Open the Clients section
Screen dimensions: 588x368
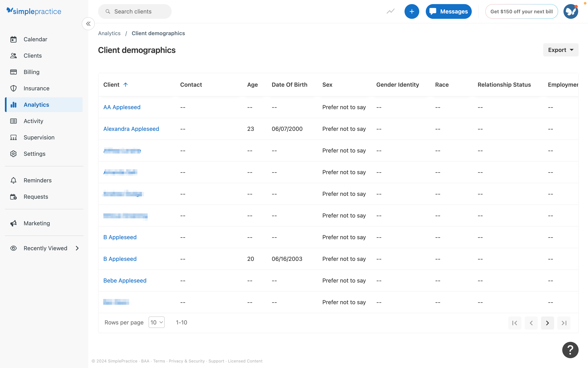tap(32, 55)
